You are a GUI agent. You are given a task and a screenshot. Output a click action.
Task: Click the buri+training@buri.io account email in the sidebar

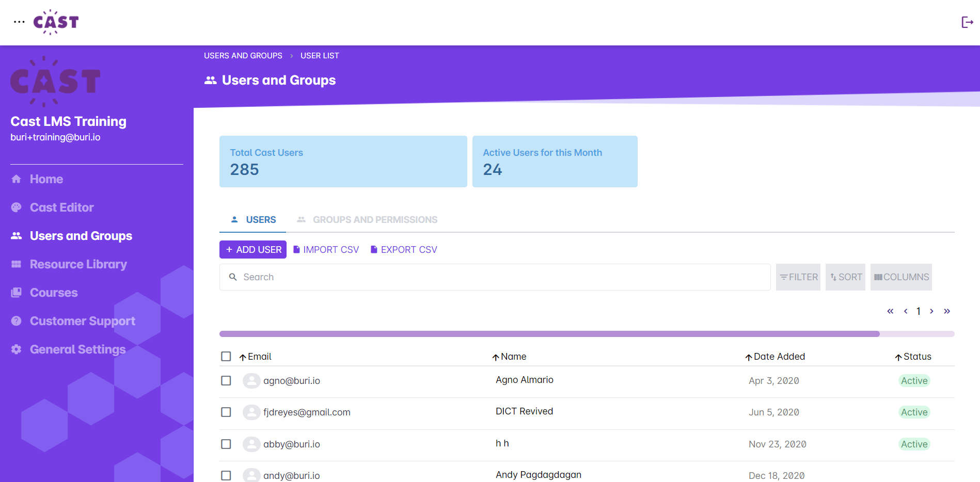tap(55, 137)
